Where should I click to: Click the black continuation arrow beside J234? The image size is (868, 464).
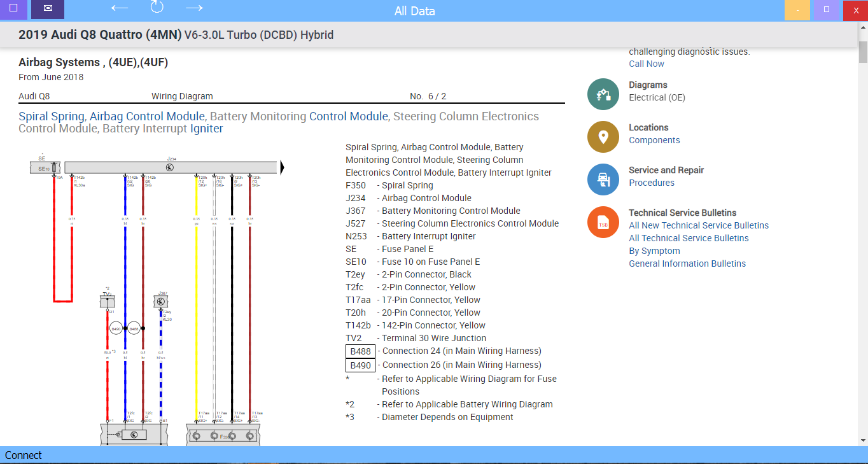click(282, 167)
